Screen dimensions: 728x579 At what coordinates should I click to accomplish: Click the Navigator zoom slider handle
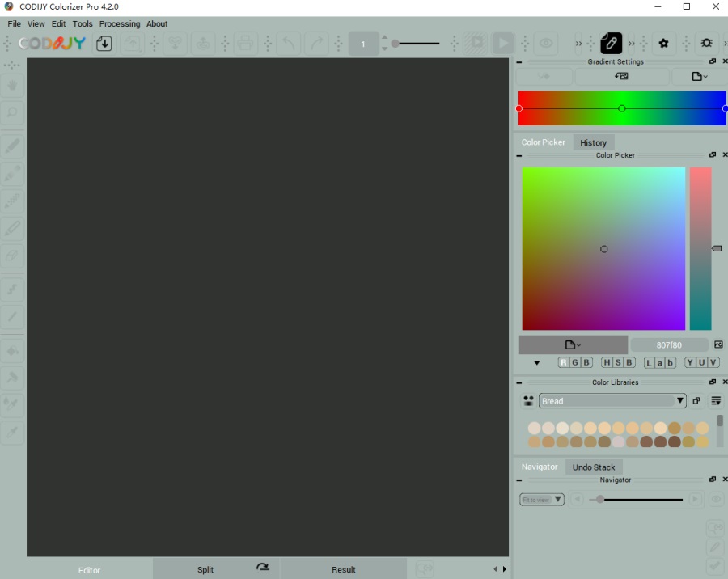[x=600, y=499]
